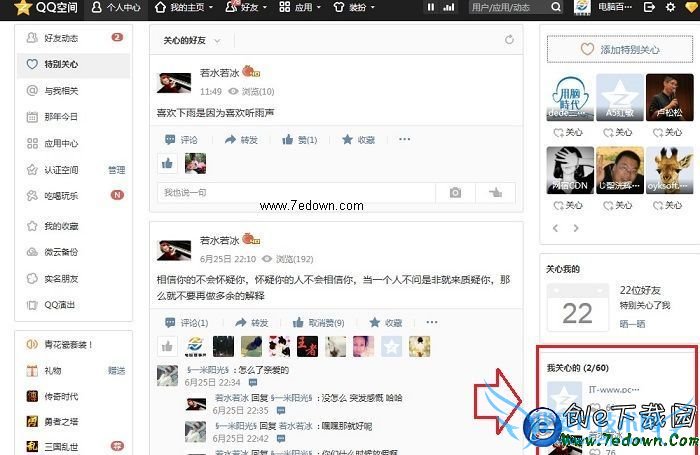Image resolution: width=700 pixels, height=455 pixels.
Task: Click the camera icon in the comment box
Action: 455,193
